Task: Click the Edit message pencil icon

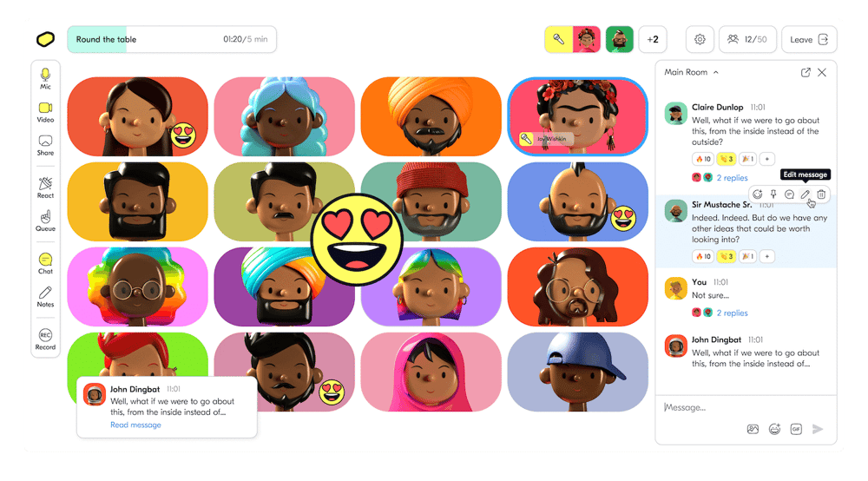Action: (805, 194)
